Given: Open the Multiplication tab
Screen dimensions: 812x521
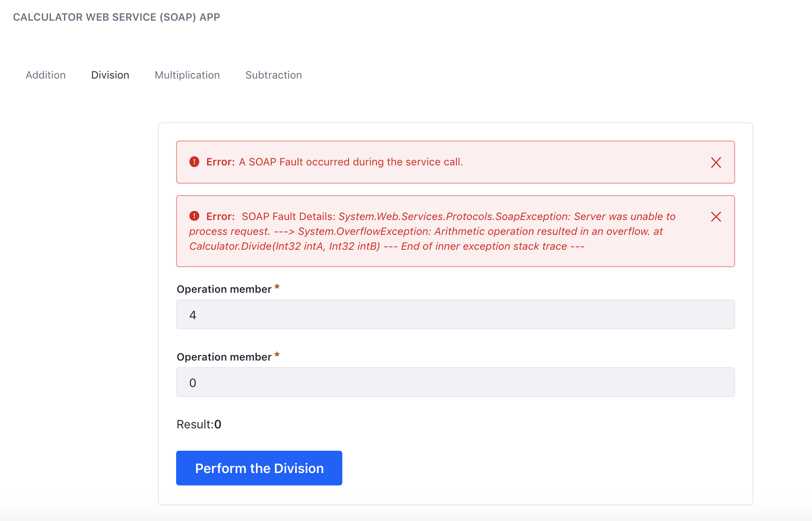Looking at the screenshot, I should coord(187,75).
